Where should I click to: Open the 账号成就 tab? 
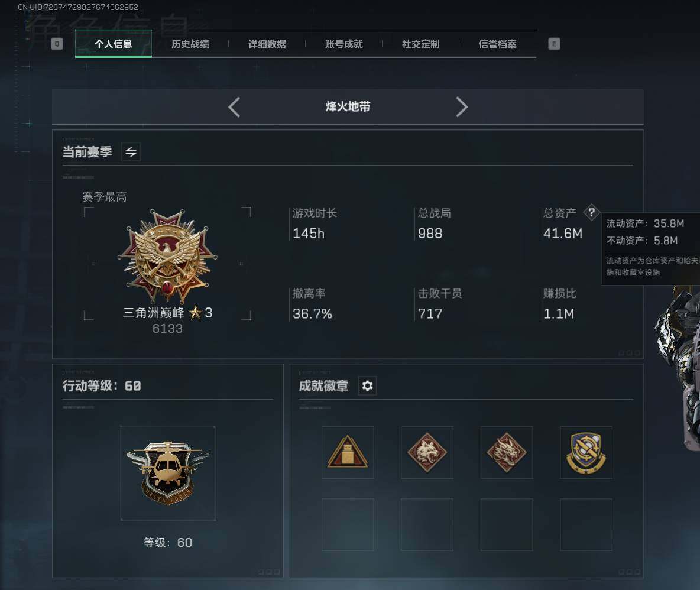point(343,44)
